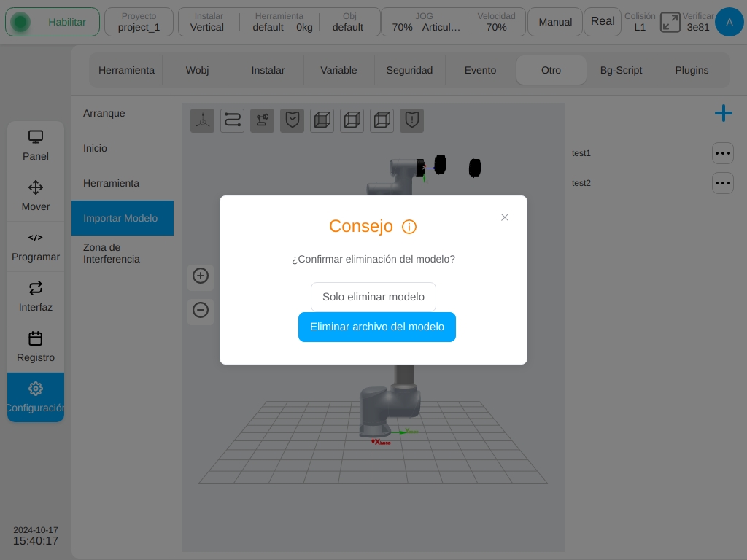747x560 pixels.
Task: Open the Programar sidebar page
Action: pyautogui.click(x=36, y=246)
